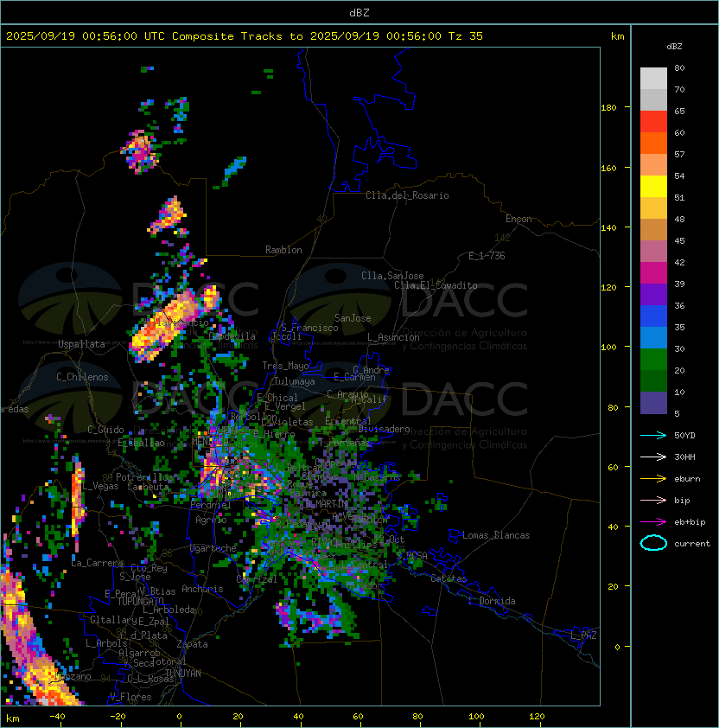Click the 'dBZ' title at top
This screenshot has height=728, width=719.
tap(359, 12)
